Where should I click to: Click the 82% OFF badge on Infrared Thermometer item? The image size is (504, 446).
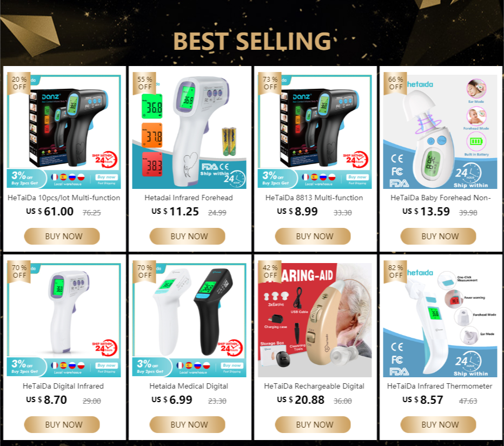click(395, 272)
